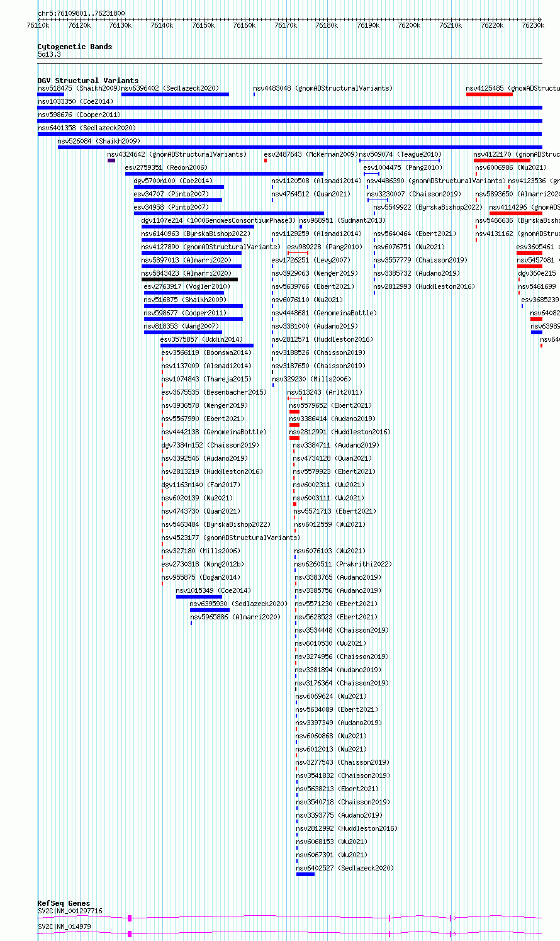Select nsv6402527 (Sedlazeck2020) variant
Image resolution: width=560 pixels, height=941 pixels.
click(x=345, y=869)
